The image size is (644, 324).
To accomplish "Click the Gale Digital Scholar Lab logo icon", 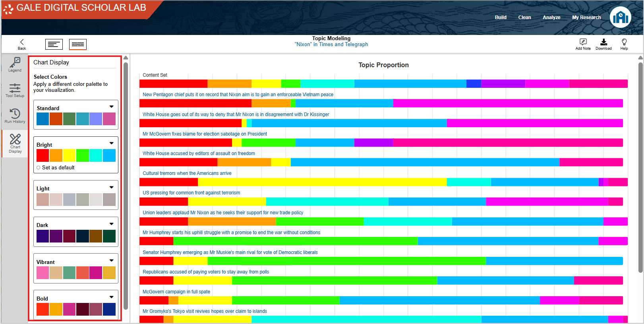I will [x=8, y=9].
